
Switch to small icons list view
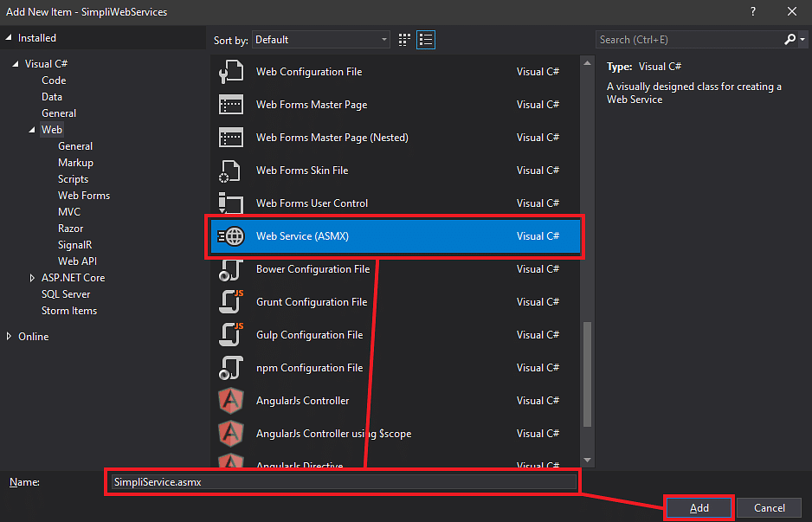[426, 40]
